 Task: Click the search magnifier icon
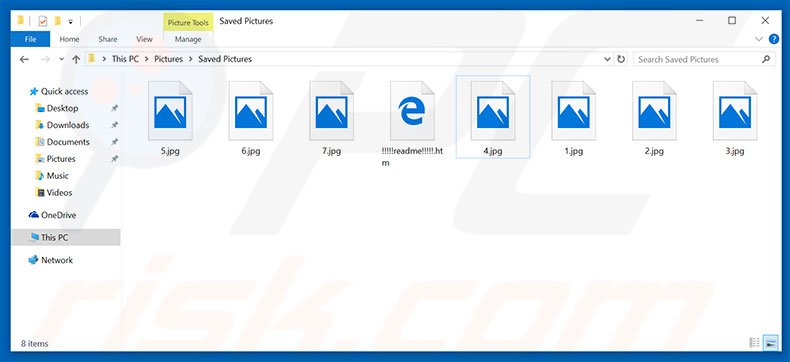[x=766, y=59]
